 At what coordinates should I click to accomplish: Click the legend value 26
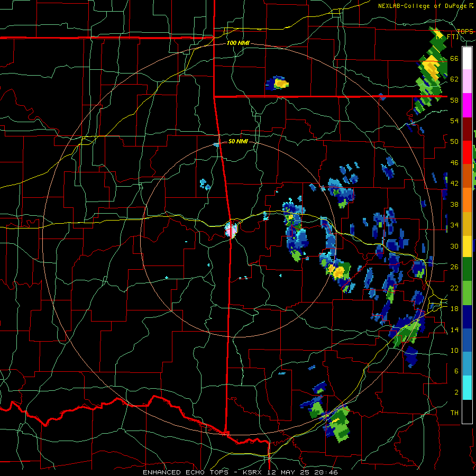454,267
